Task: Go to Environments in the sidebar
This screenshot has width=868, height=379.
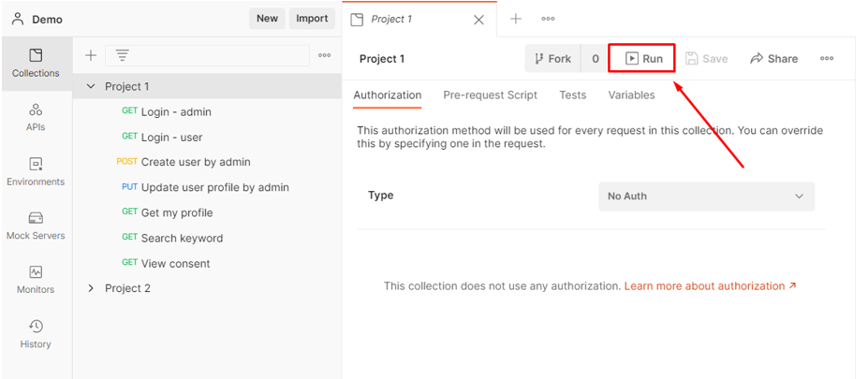Action: pyautogui.click(x=36, y=171)
